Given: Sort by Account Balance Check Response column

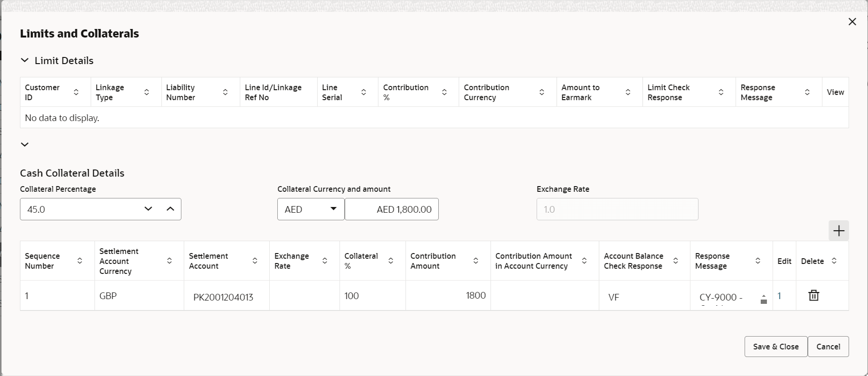Looking at the screenshot, I should (675, 261).
